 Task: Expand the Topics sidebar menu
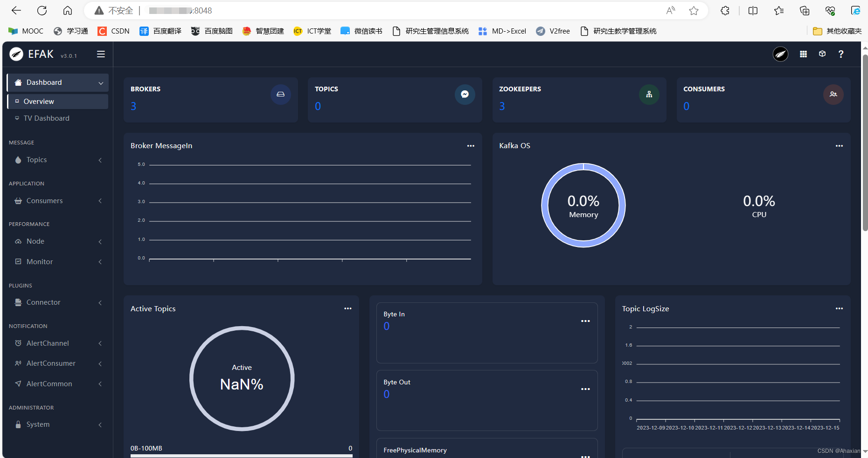click(58, 160)
